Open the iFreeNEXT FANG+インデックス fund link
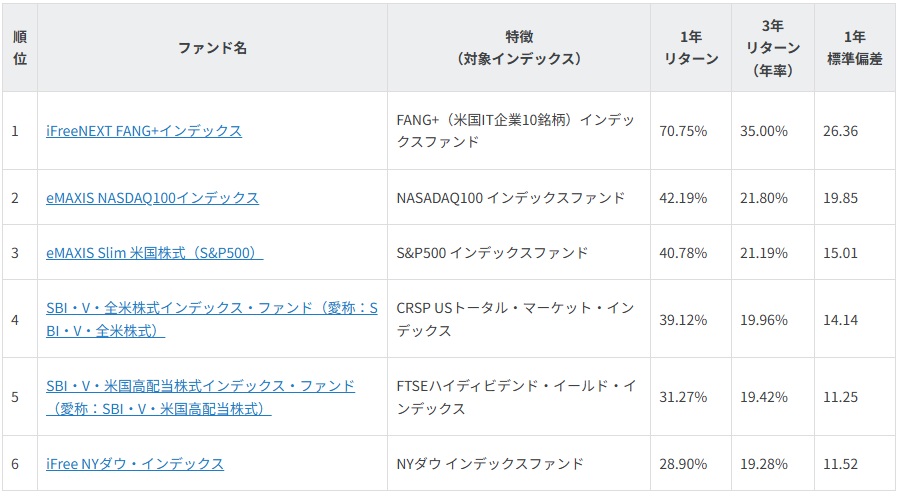Image resolution: width=898 pixels, height=493 pixels. 144,131
